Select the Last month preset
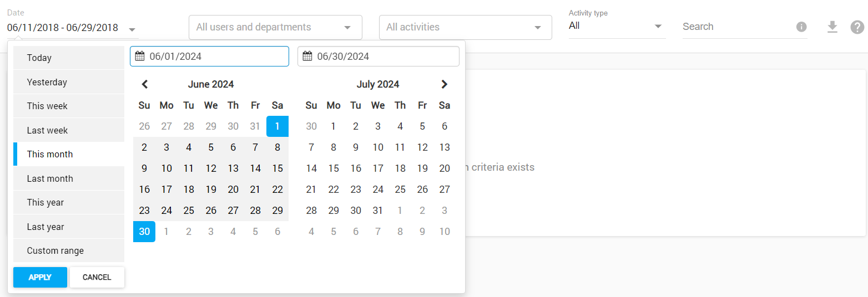Screen dimensions: 868x297 50,178
